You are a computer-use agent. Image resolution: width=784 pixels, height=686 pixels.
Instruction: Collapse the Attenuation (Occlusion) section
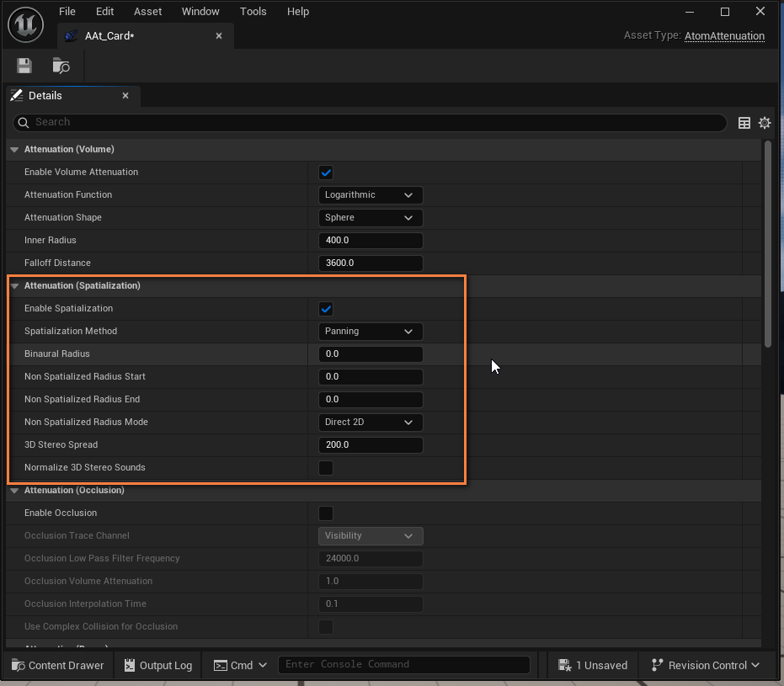tap(14, 490)
